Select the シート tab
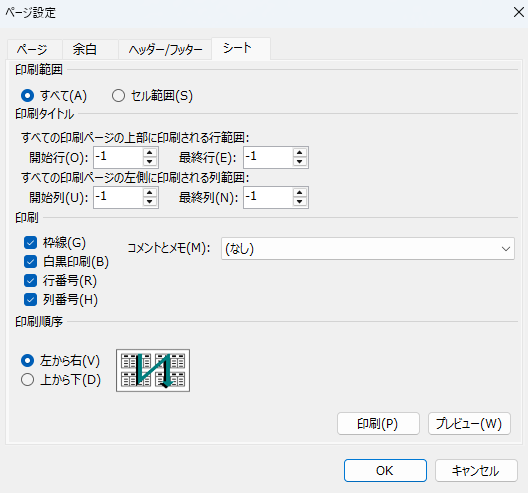Screen dimensions: 528x493 coord(241,48)
